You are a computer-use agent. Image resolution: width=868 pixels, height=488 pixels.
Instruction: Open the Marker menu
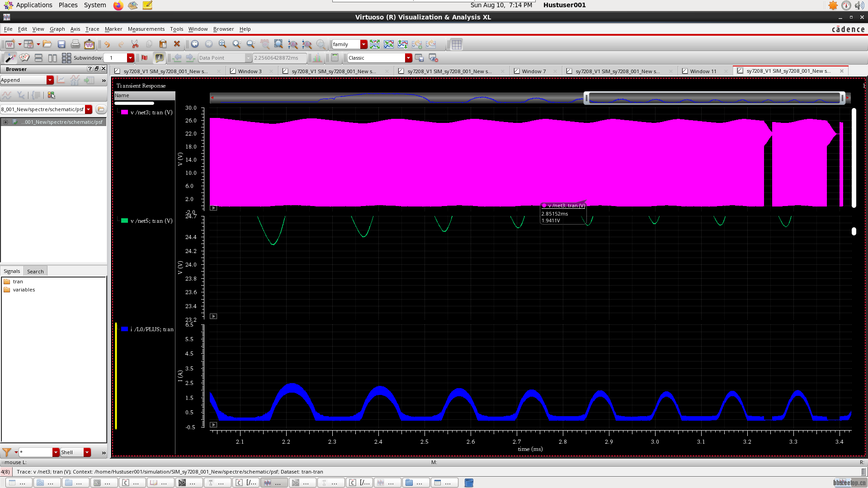coord(113,29)
